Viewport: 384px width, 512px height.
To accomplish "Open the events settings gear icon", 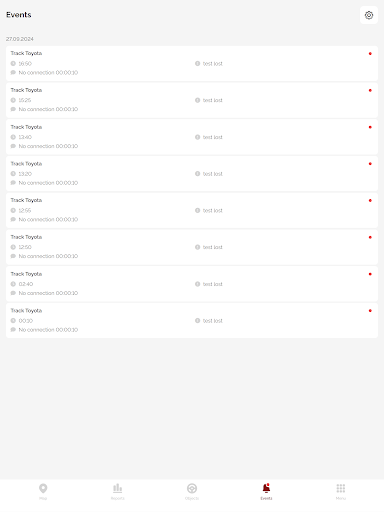I will [x=369, y=15].
